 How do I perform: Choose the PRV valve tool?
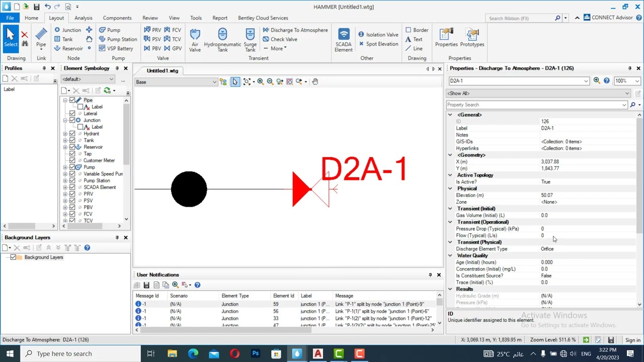coord(152,30)
